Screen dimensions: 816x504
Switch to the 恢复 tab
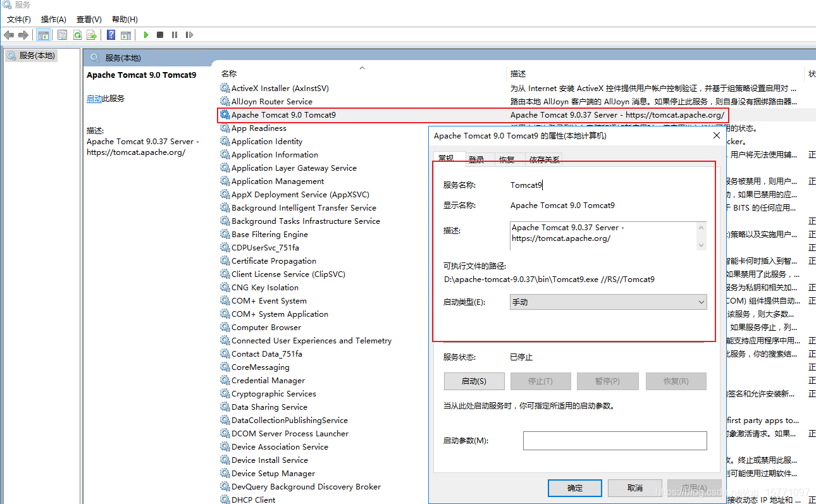point(507,159)
